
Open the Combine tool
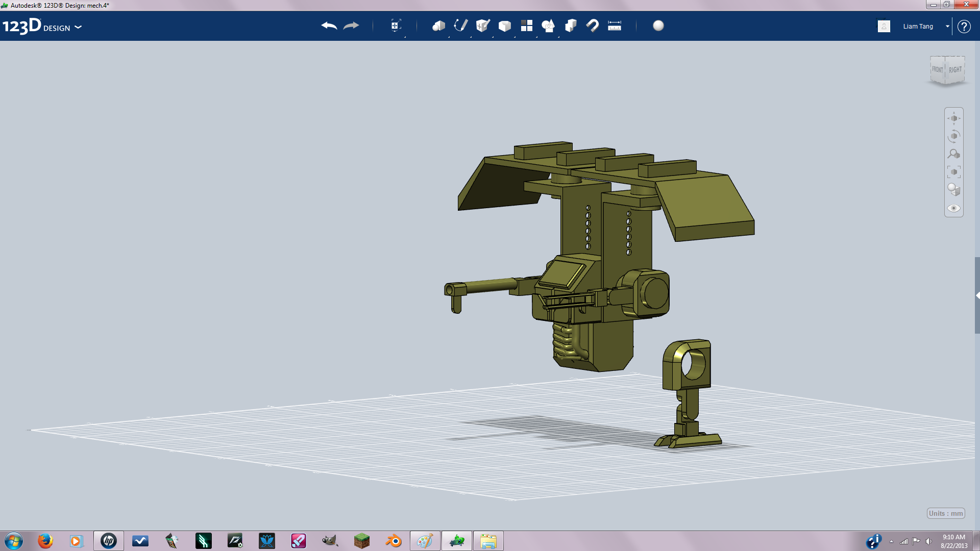pyautogui.click(x=571, y=26)
